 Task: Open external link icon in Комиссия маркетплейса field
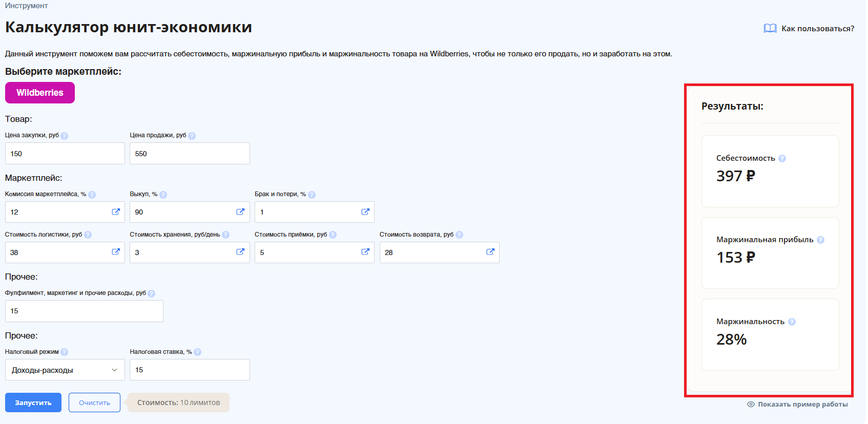coord(116,212)
